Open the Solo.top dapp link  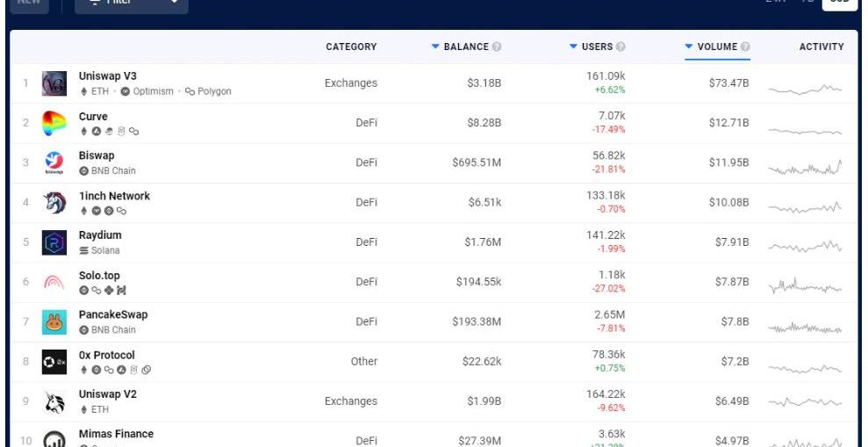[99, 276]
